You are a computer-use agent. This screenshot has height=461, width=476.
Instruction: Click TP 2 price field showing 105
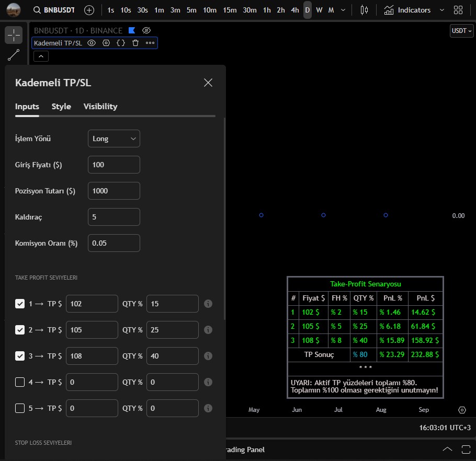pos(92,330)
